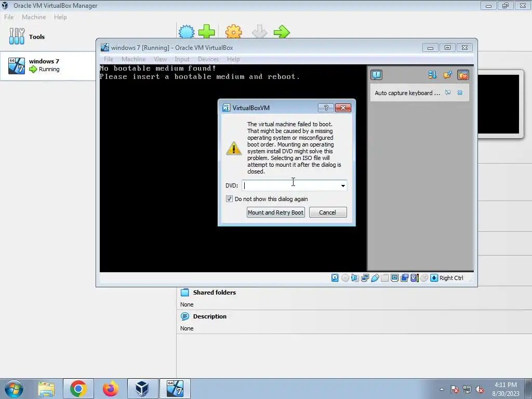Uncheck Do not show this dialog again
The image size is (532, 399).
click(229, 199)
